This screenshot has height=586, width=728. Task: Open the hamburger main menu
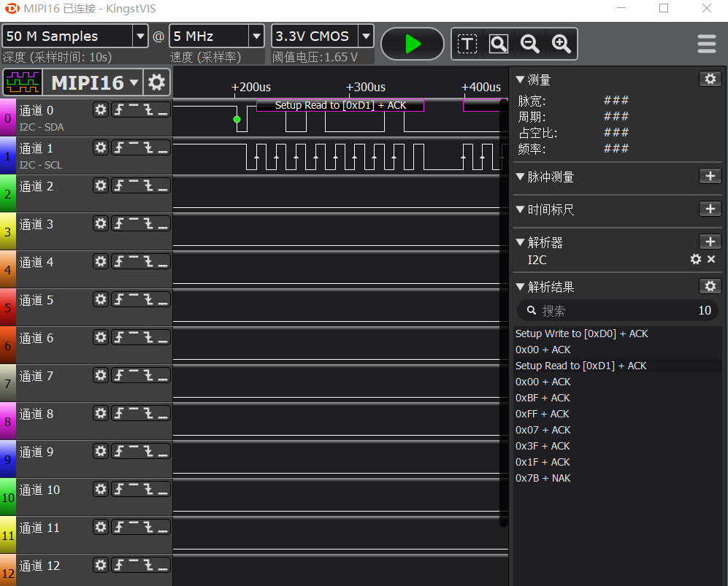click(706, 44)
